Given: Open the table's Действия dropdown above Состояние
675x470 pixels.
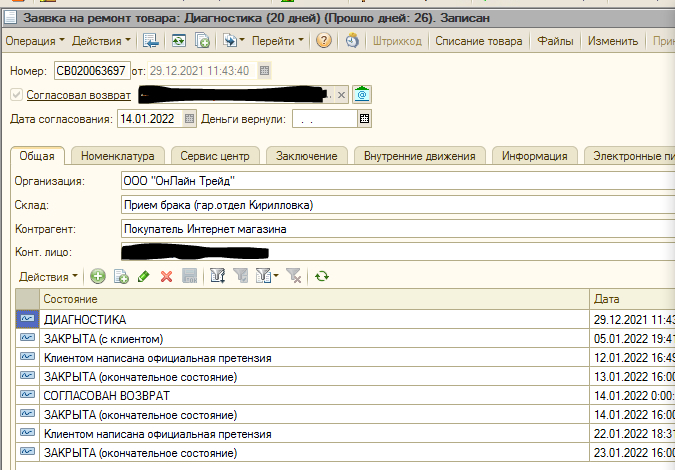Looking at the screenshot, I should tap(48, 276).
